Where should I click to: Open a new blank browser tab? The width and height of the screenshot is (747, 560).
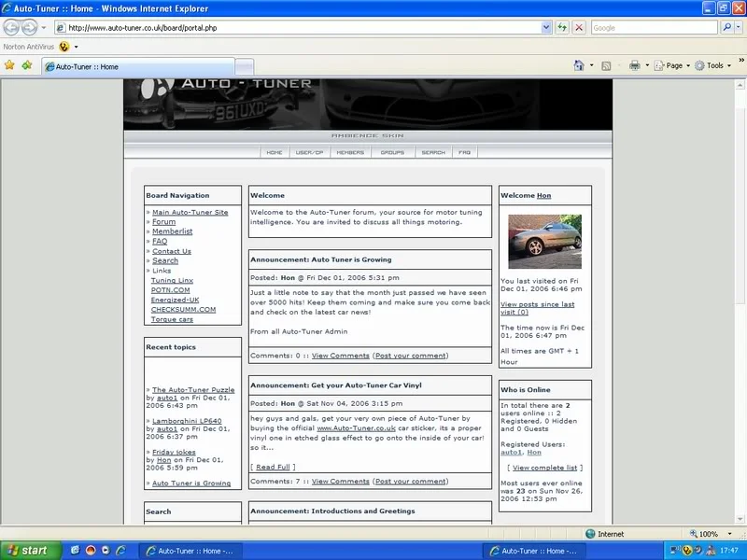245,66
